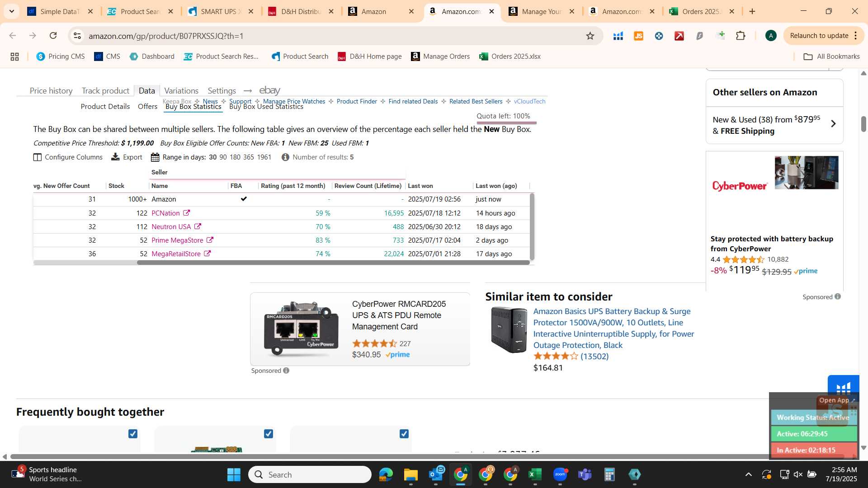Viewport: 868px width, 488px height.
Task: Switch to D&H Distribu browser tab
Action: tap(300, 11)
